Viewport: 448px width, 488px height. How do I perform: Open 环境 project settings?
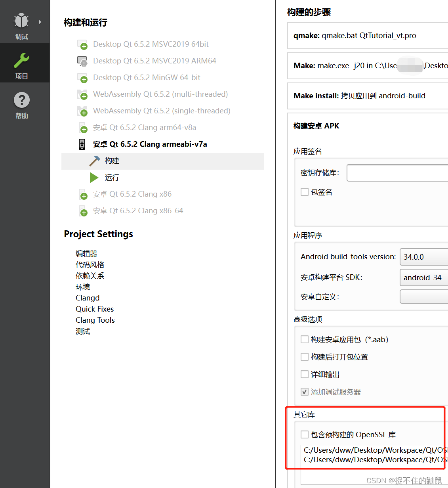tap(83, 287)
